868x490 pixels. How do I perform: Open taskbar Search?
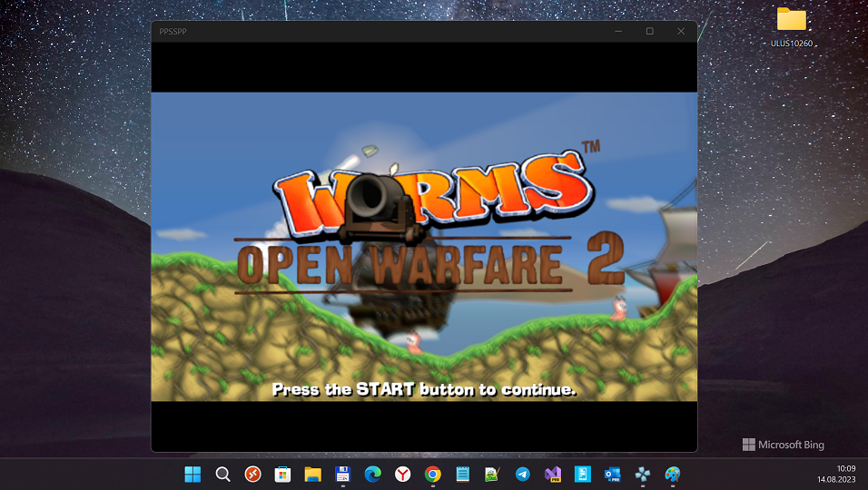pyautogui.click(x=222, y=474)
